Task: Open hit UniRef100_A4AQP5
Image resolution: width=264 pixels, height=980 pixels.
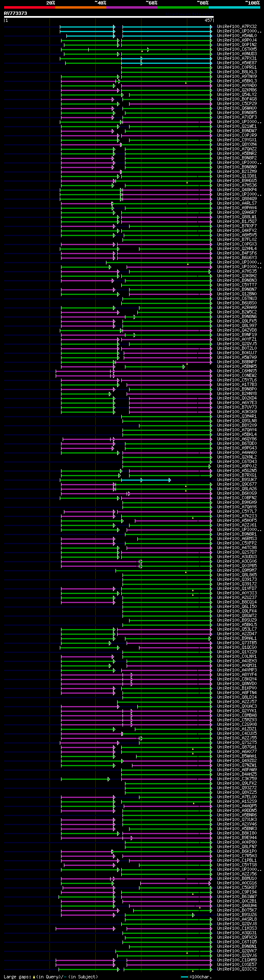Action: [x=237, y=806]
